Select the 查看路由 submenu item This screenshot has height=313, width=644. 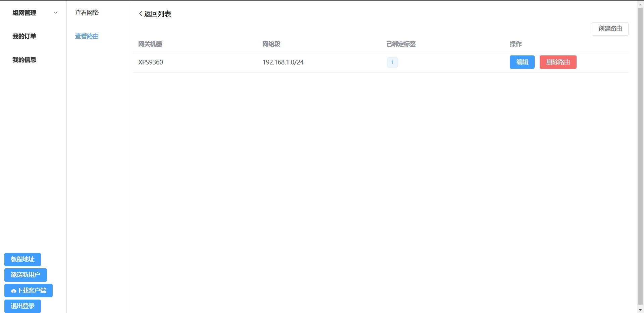pyautogui.click(x=87, y=36)
